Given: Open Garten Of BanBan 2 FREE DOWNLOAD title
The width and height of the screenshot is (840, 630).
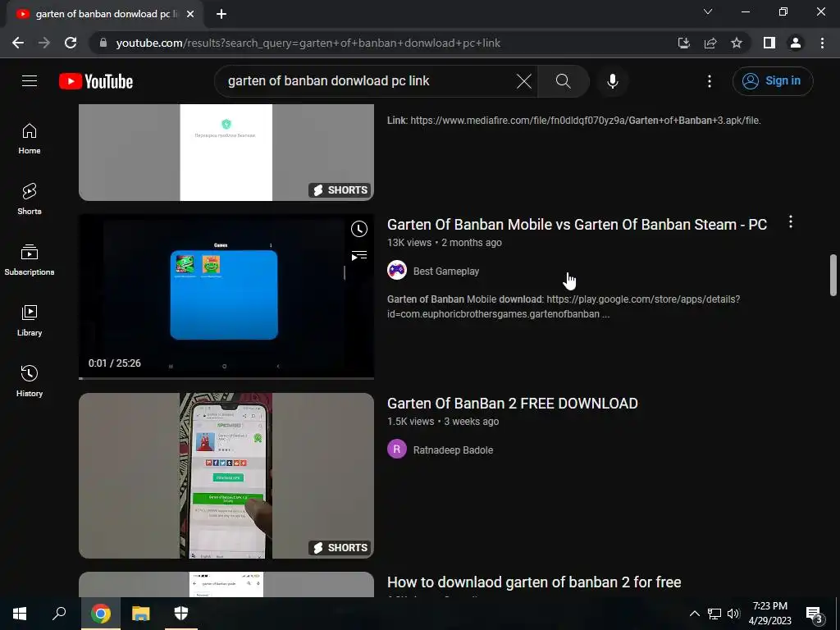Looking at the screenshot, I should [x=512, y=404].
